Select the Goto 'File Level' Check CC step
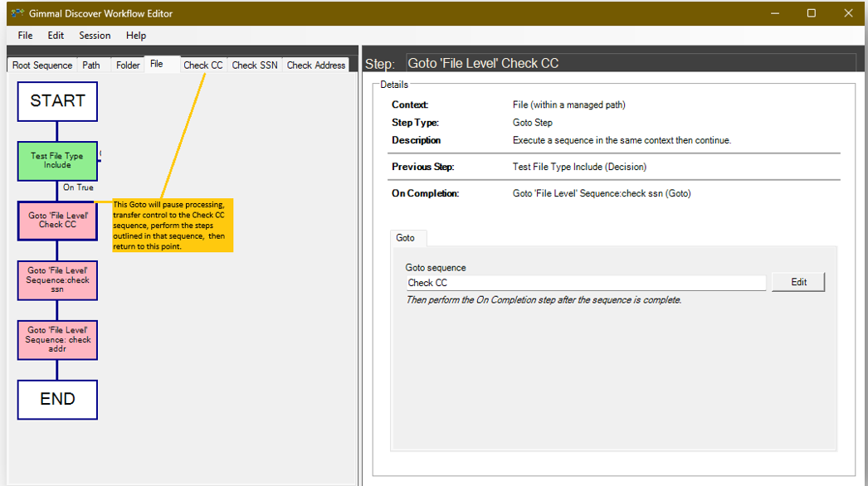Screen dimensions: 868x486 57,221
